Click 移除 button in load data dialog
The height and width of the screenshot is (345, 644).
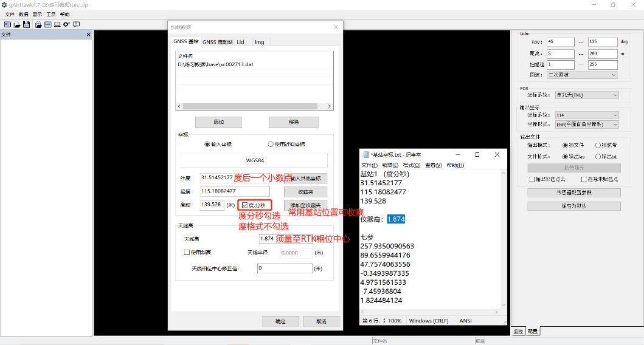pos(294,122)
